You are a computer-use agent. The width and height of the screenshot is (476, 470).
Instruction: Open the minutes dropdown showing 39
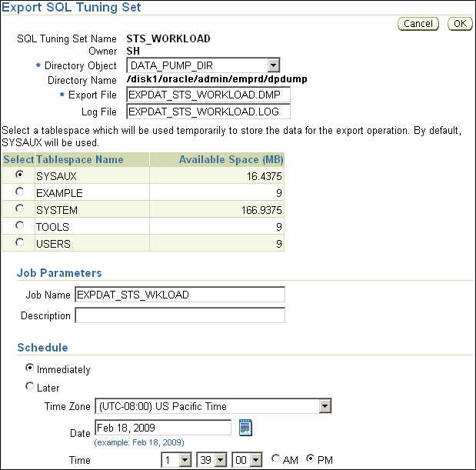coord(212,460)
